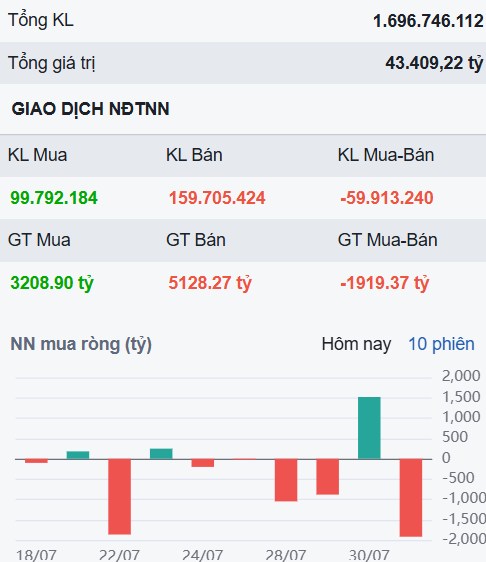The image size is (486, 562).
Task: Click the NN mua ròng (tỷ) chart title
Action: point(81,344)
